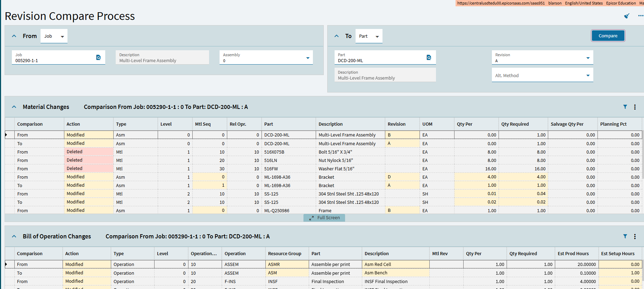Click the To panel Description field

click(x=385, y=75)
